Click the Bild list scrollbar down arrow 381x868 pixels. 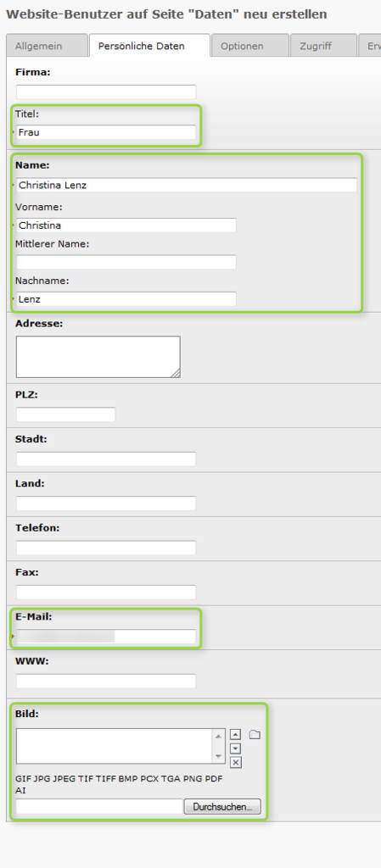coord(219,757)
